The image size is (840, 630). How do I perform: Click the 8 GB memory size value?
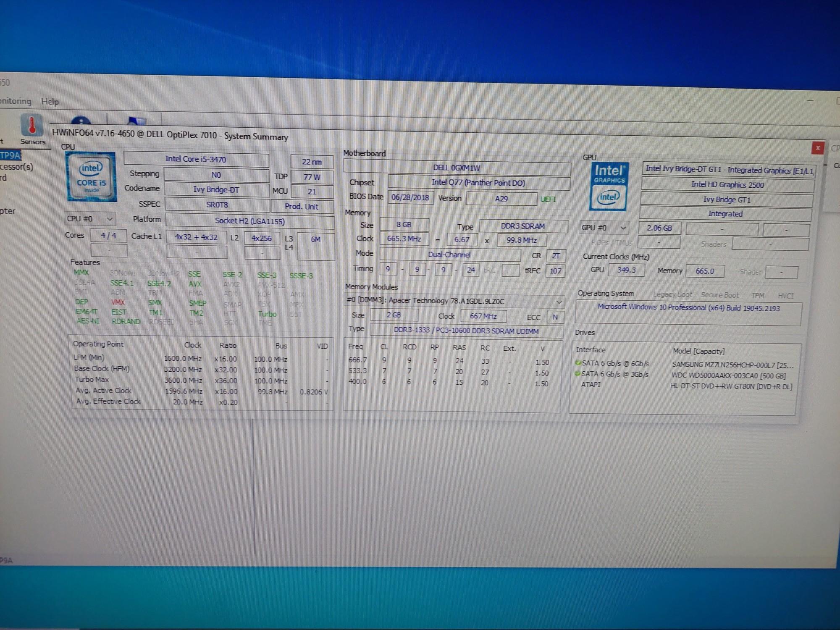[404, 225]
